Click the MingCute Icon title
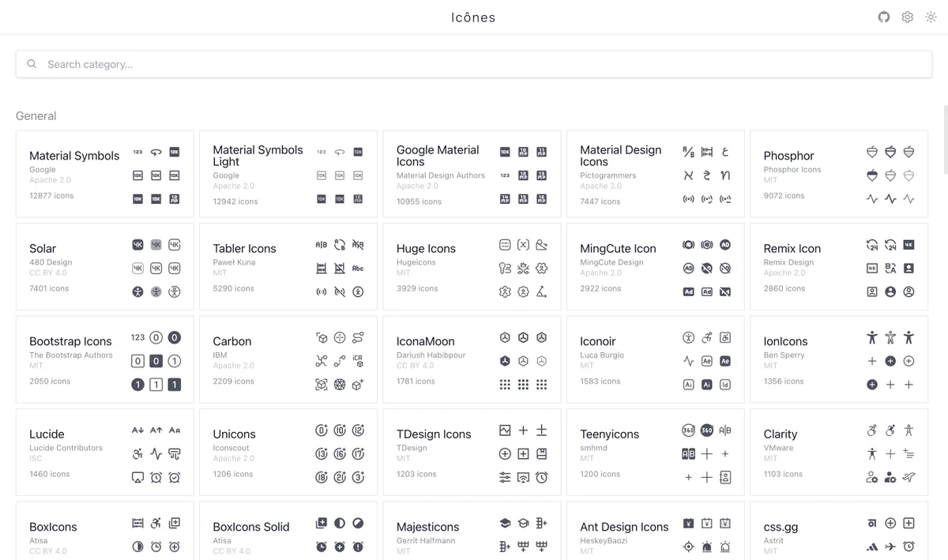Screen dimensions: 948x560 pyautogui.click(x=618, y=248)
